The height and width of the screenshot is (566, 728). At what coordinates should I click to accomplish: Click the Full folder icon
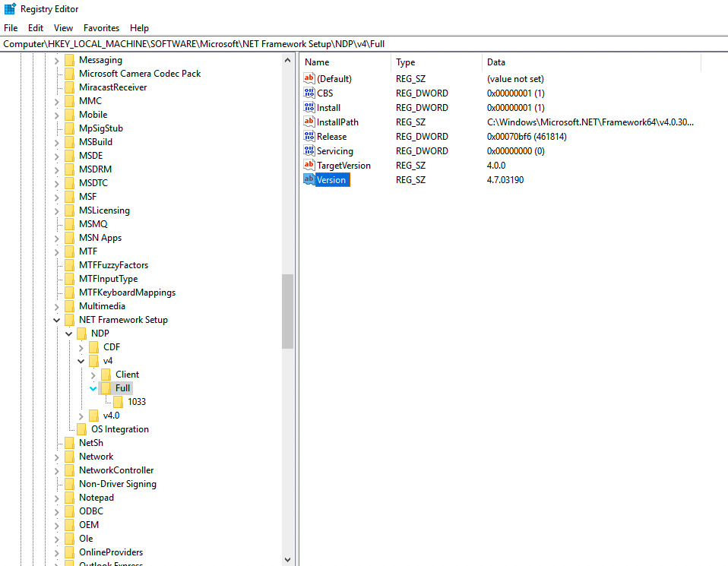[x=106, y=388]
